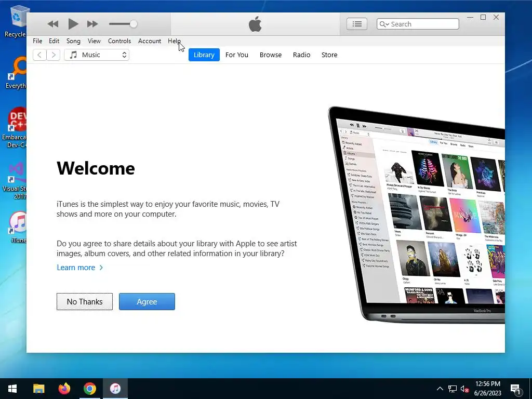Select the Everything desktop shortcut

[x=16, y=73]
